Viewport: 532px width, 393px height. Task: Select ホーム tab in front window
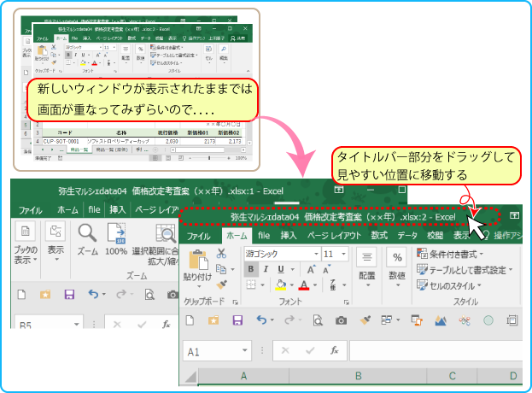click(237, 236)
